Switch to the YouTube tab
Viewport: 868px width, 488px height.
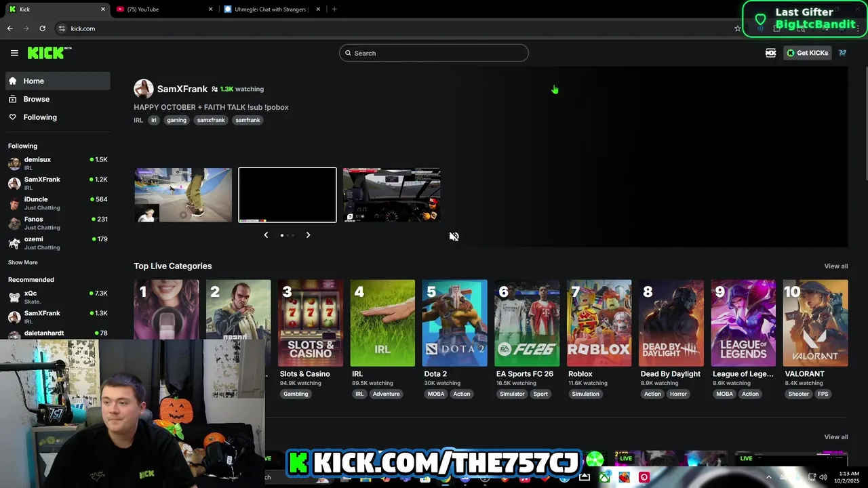pyautogui.click(x=163, y=9)
